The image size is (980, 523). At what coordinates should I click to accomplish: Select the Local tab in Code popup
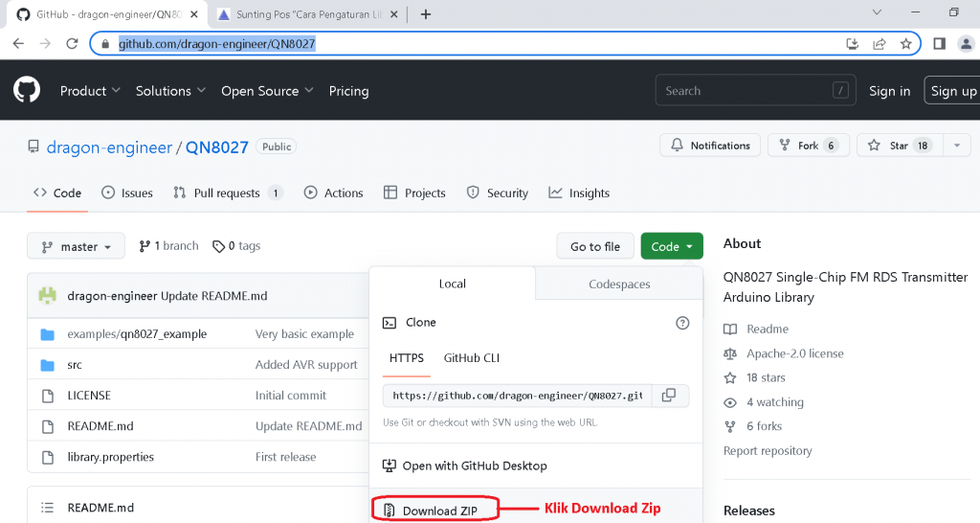[452, 284]
